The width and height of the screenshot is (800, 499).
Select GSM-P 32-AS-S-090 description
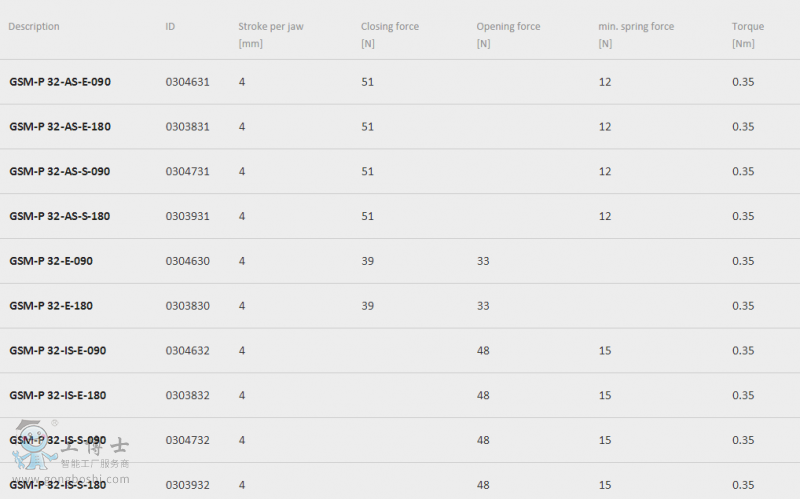pyautogui.click(x=60, y=171)
